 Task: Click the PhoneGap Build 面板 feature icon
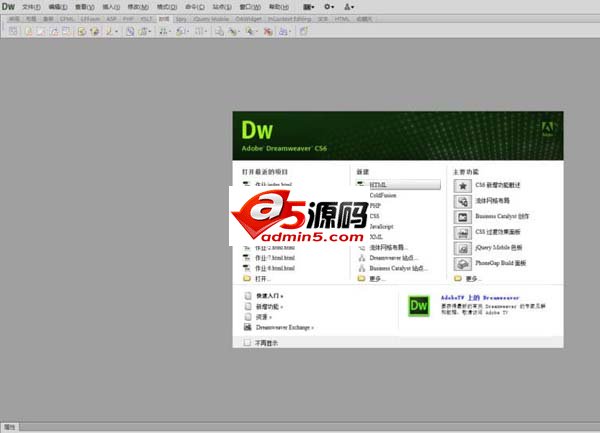point(463,264)
